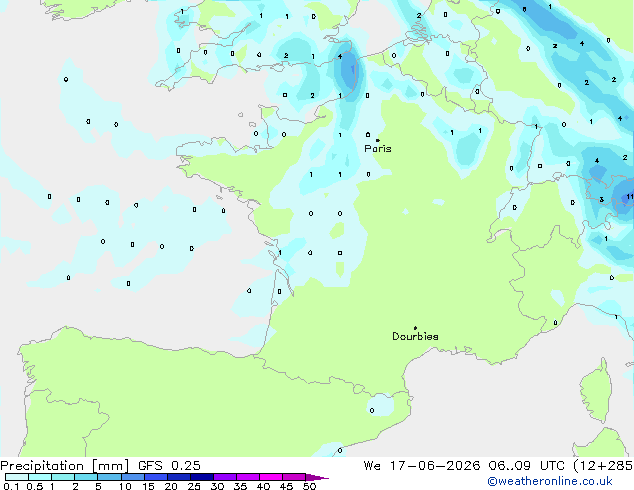The image size is (634, 490).
Task: Click the 'GFS 0.25' model label
Action: [x=169, y=466]
